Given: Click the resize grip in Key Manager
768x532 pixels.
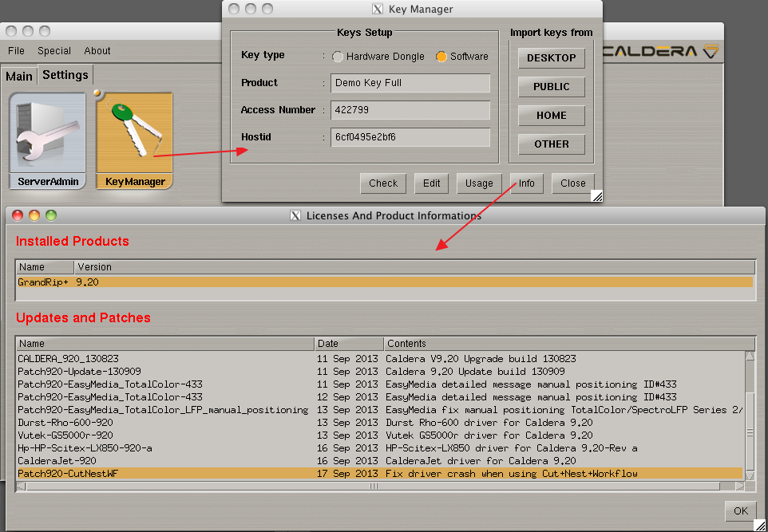Looking at the screenshot, I should pos(596,195).
